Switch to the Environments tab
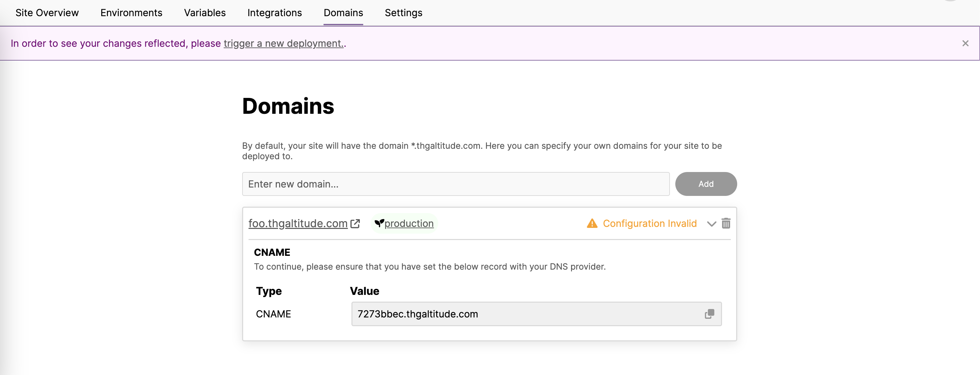The image size is (980, 375). pos(131,12)
